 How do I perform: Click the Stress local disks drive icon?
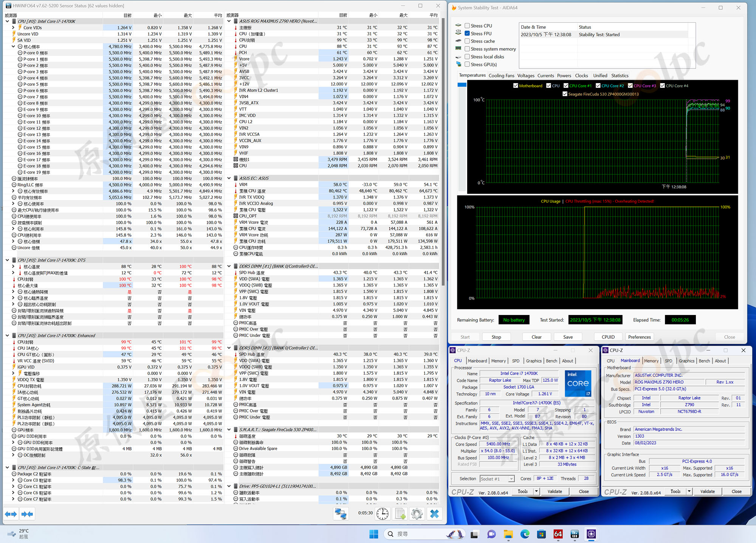[459, 57]
